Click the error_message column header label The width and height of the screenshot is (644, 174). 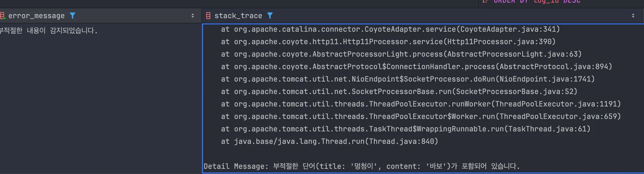(36, 16)
